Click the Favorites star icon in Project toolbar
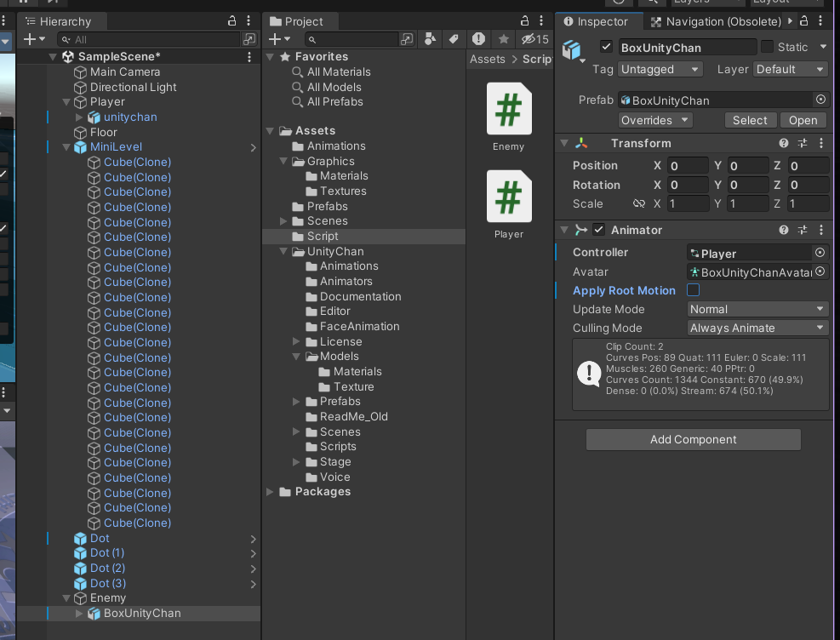The height and width of the screenshot is (640, 840). point(504,39)
